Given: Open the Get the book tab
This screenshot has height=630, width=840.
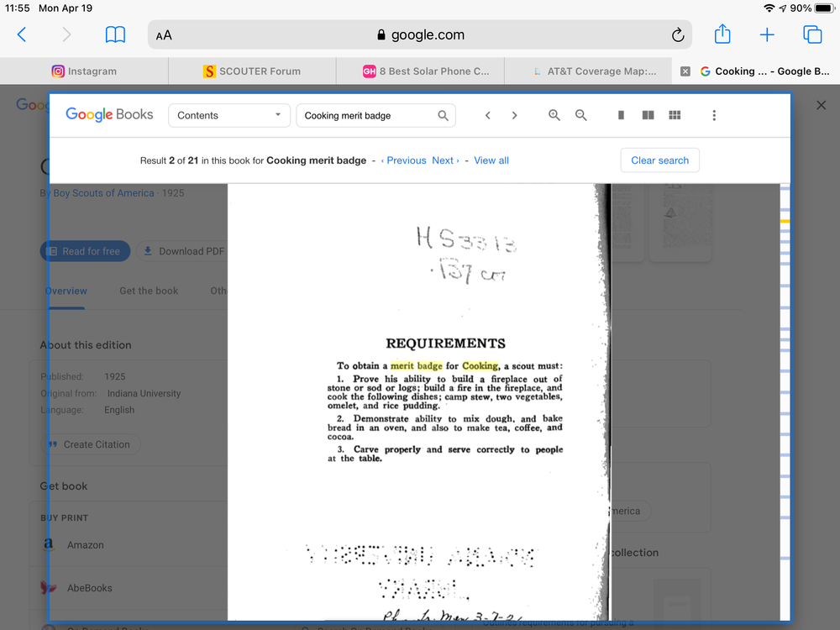Looking at the screenshot, I should click(x=149, y=291).
